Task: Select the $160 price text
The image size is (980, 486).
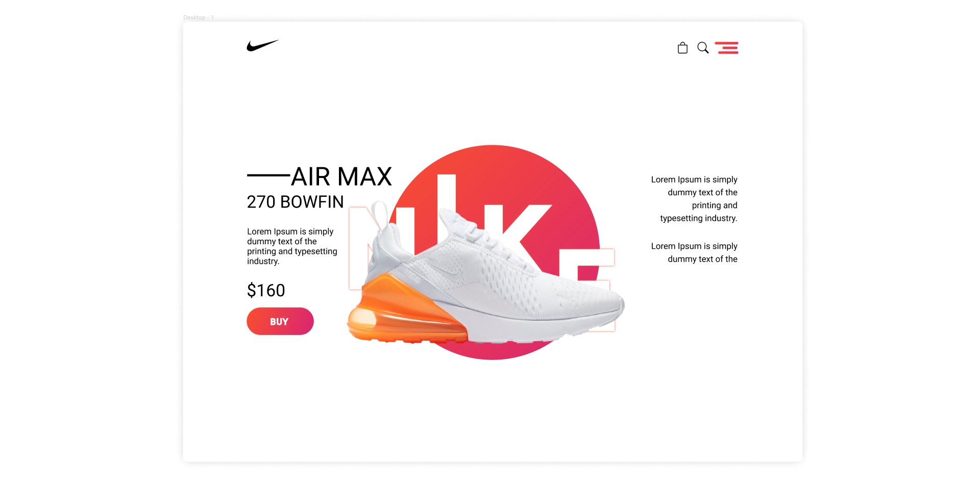Action: pos(266,290)
